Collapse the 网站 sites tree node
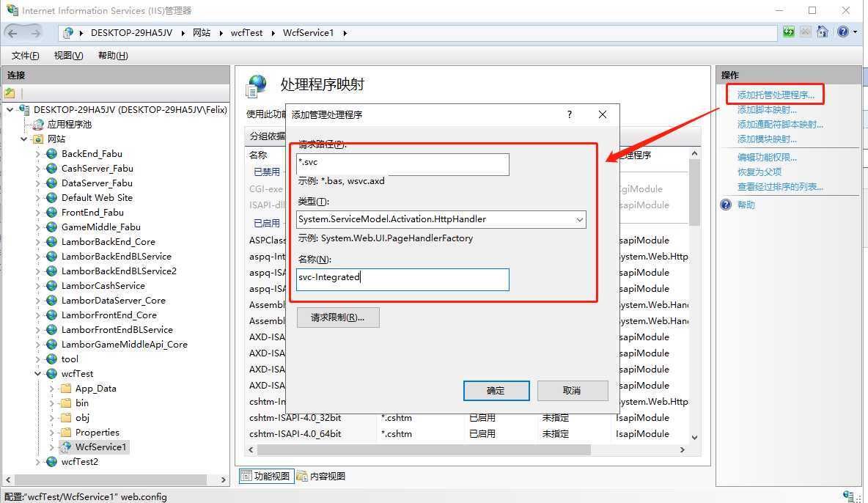Viewport: 868px width, 503px height. tap(23, 139)
